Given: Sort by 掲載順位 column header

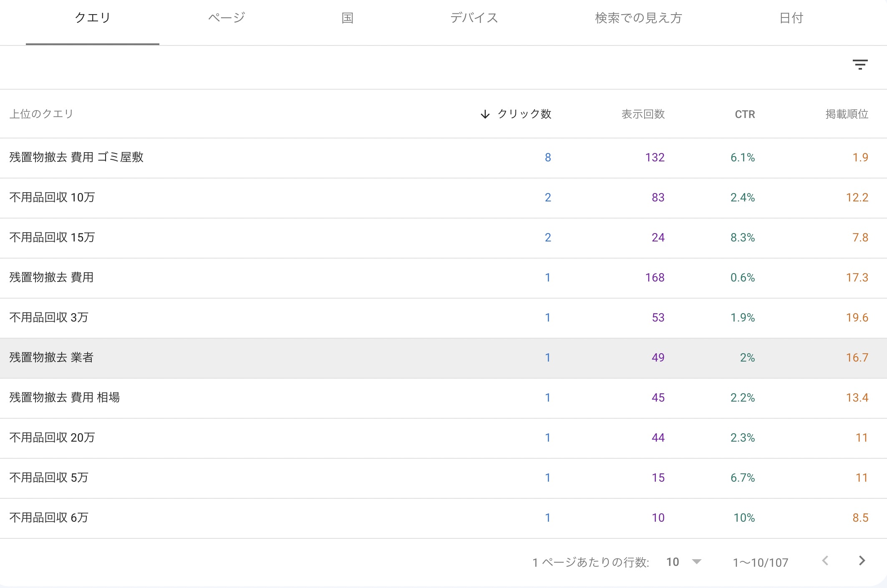Looking at the screenshot, I should point(847,114).
